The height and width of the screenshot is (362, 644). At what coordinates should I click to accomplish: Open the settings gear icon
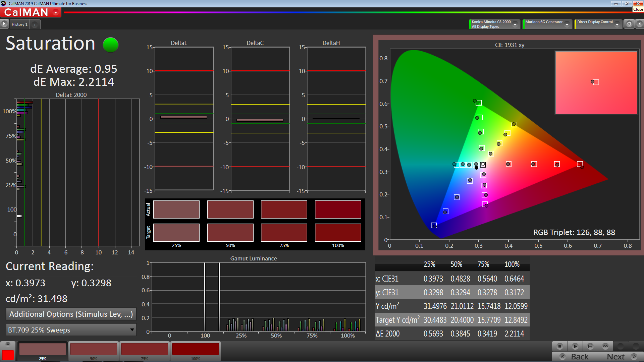point(629,24)
